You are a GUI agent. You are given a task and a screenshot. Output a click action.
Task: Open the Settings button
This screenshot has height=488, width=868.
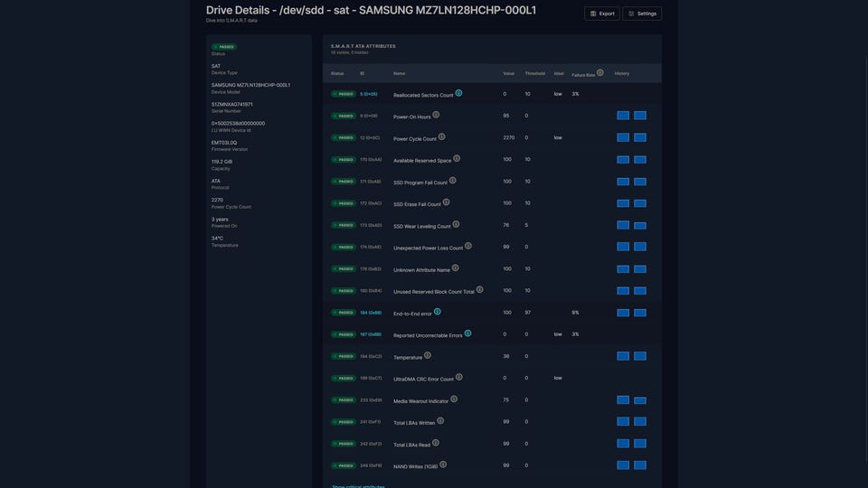click(642, 14)
